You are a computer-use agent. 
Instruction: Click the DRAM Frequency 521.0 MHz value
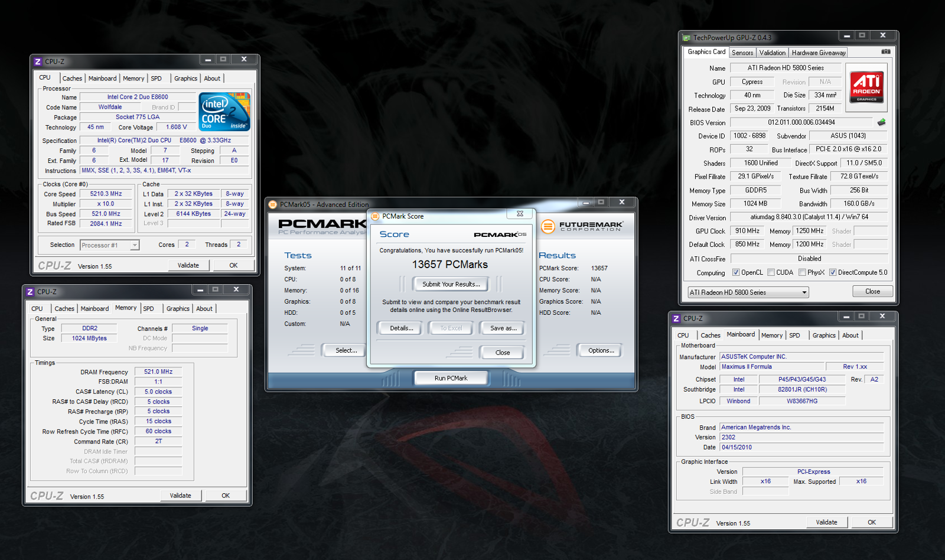pyautogui.click(x=158, y=372)
